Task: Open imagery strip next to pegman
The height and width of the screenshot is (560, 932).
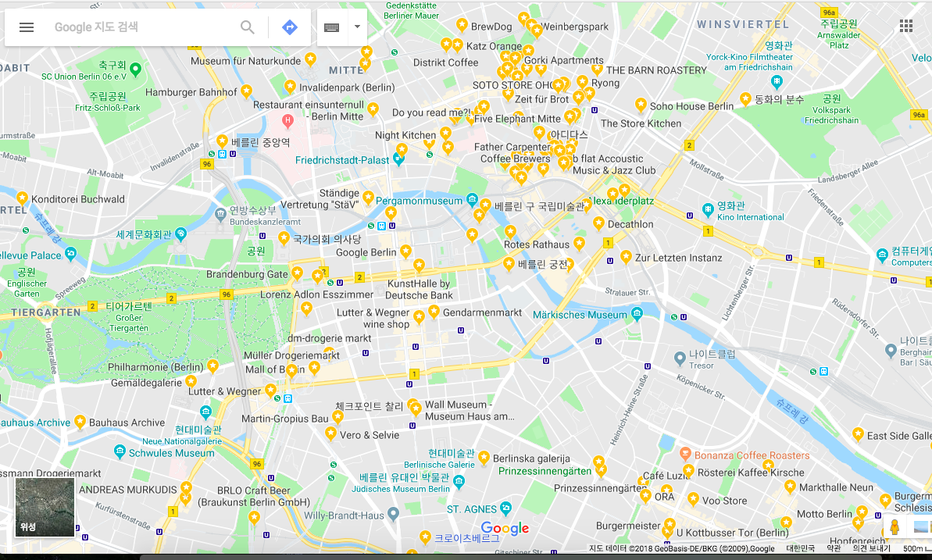Action: tap(921, 526)
